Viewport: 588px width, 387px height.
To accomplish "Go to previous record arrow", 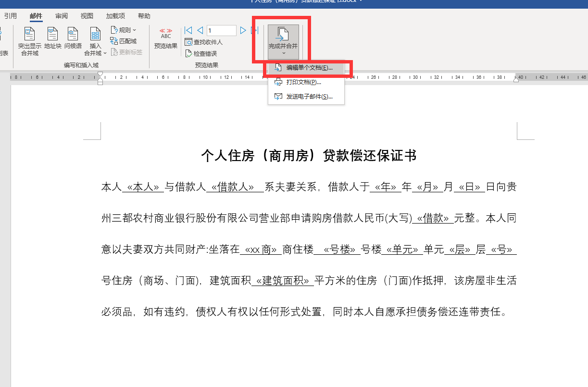I will coord(200,30).
